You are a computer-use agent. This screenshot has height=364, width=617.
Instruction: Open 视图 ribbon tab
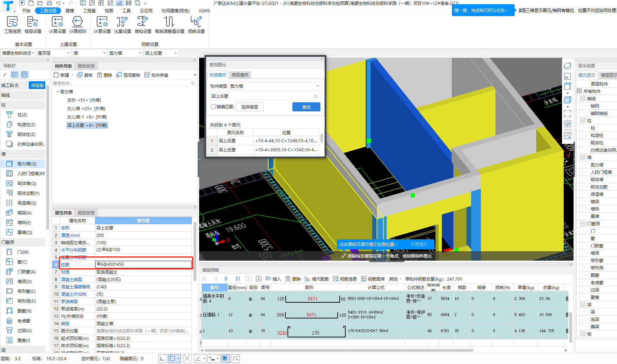click(109, 11)
